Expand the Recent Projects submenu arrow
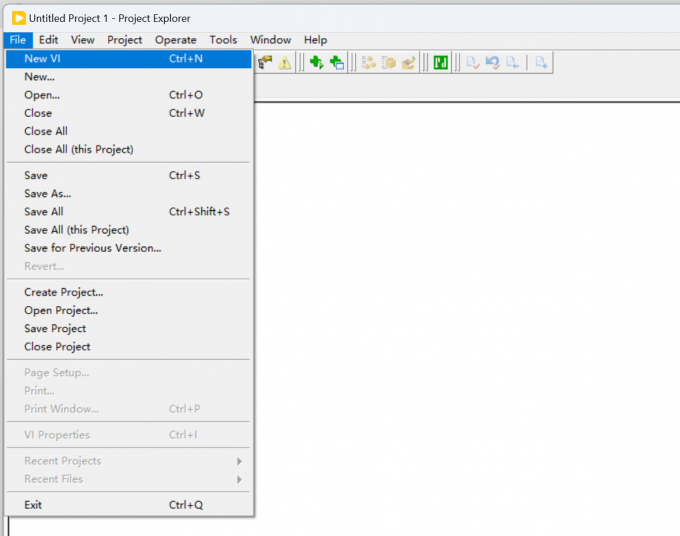Image resolution: width=680 pixels, height=536 pixels. (239, 461)
